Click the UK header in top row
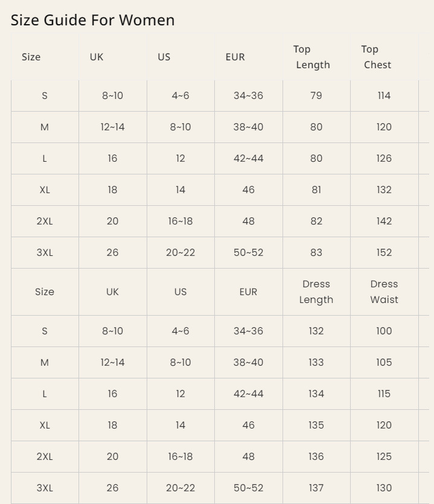The width and height of the screenshot is (434, 504). [97, 57]
